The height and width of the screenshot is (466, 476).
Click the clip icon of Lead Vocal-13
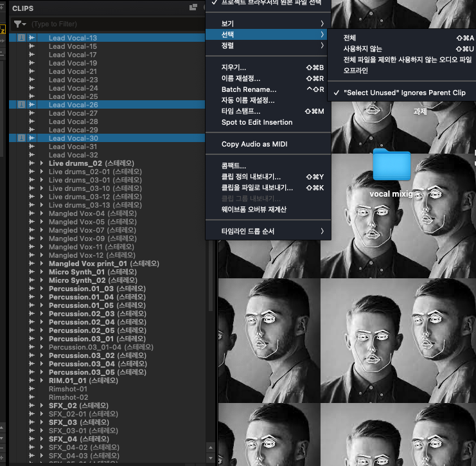point(21,38)
